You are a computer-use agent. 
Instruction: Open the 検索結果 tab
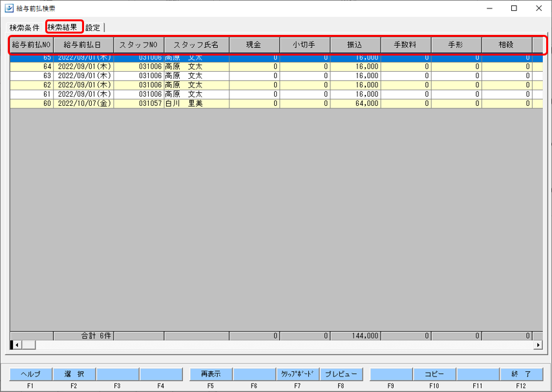pos(63,27)
